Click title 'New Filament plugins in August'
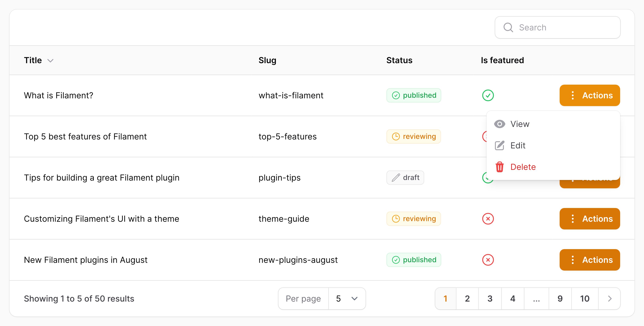Viewport: 644px width, 326px height. point(86,260)
